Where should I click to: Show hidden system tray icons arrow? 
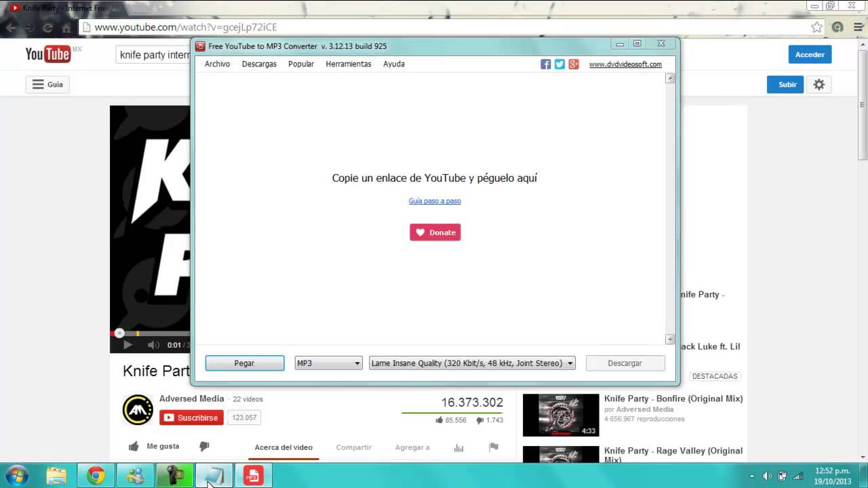(751, 476)
